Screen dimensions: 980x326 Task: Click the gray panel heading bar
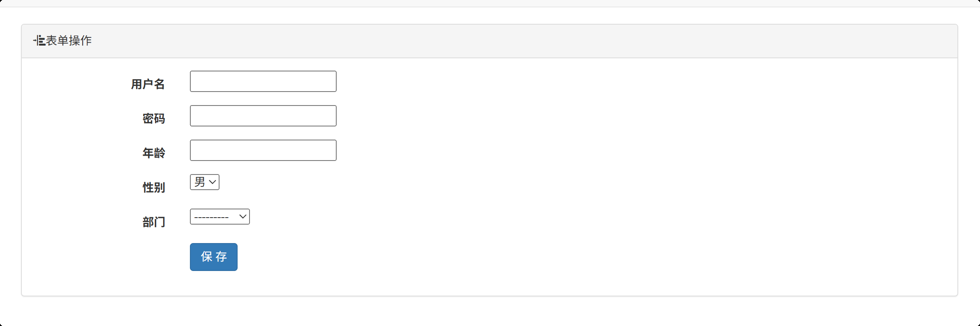[x=493, y=41]
